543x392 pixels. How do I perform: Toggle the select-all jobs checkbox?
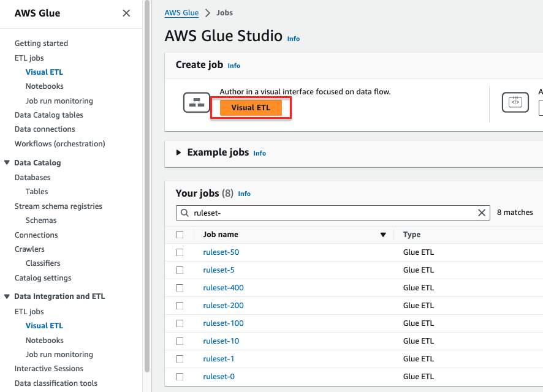click(x=180, y=235)
